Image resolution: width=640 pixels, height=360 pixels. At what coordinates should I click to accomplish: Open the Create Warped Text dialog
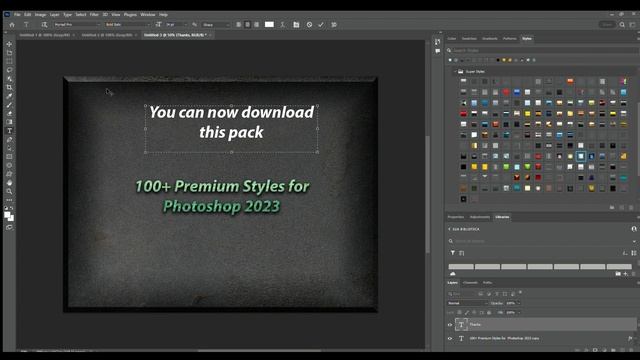tap(282, 24)
